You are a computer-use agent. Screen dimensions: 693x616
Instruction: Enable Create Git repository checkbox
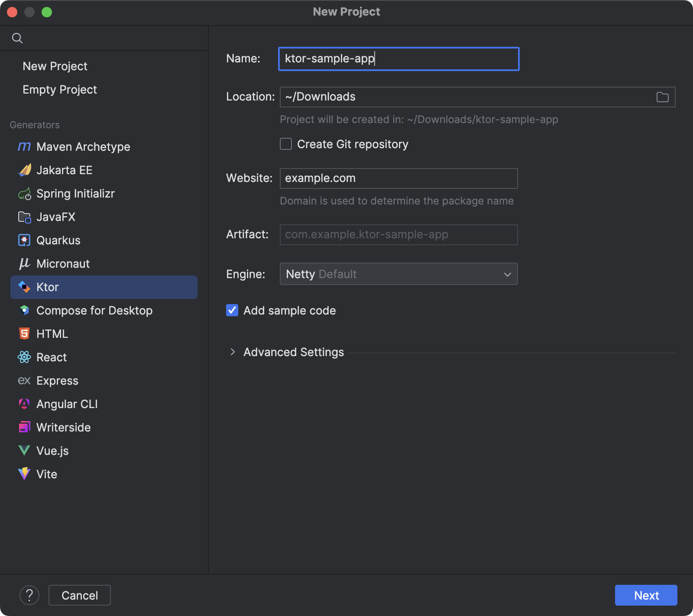pyautogui.click(x=286, y=144)
